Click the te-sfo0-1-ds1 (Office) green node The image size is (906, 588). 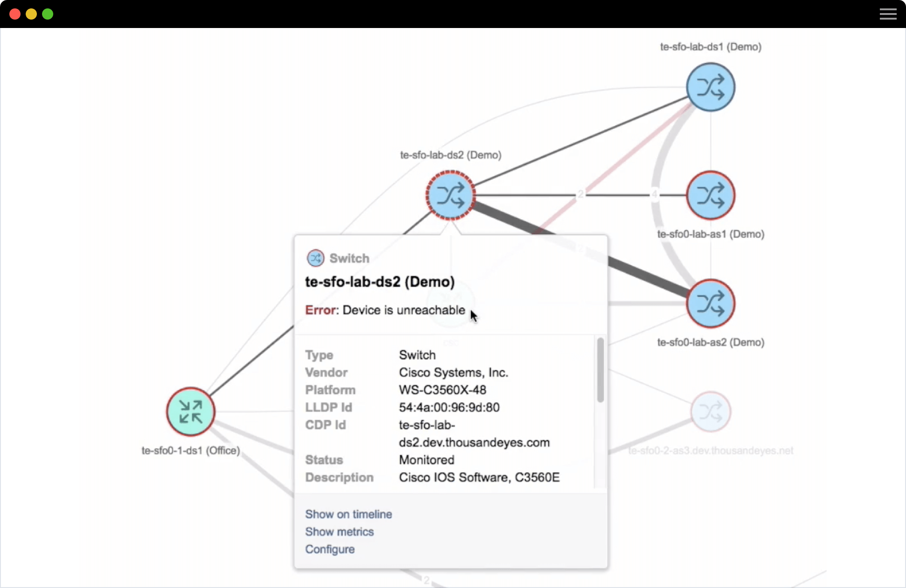pyautogui.click(x=191, y=412)
